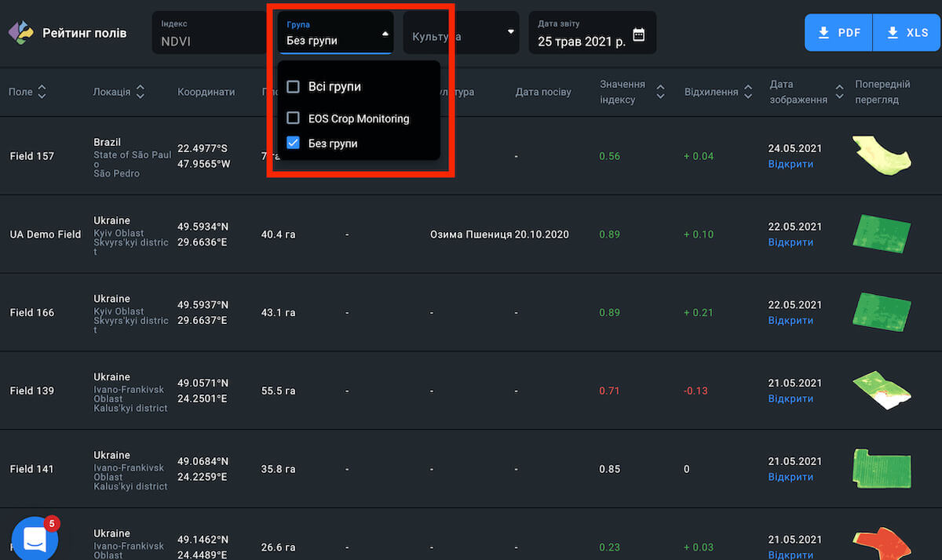
Task: Enable the EOS Crop Monitoring group checkbox
Action: click(294, 118)
